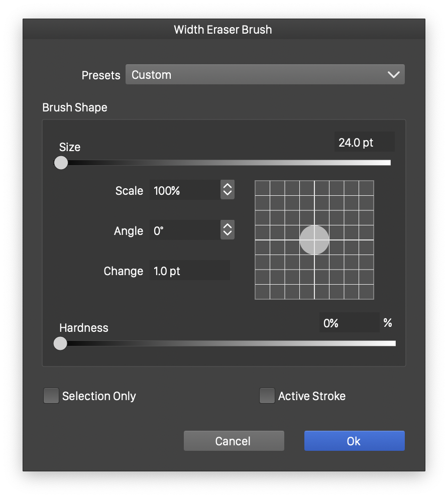Click the Size slider handle
448x498 pixels.
(x=61, y=163)
